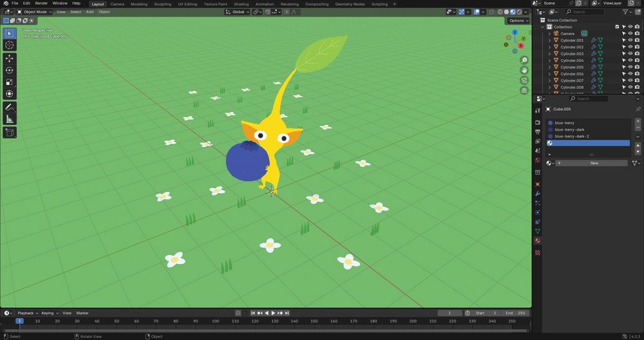Viewport: 644px width, 340px height.
Task: Switch to the Shading workspace tab
Action: [x=241, y=4]
